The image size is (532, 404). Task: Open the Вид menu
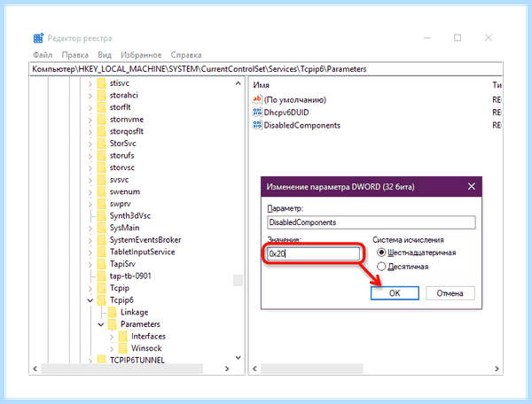tap(105, 55)
